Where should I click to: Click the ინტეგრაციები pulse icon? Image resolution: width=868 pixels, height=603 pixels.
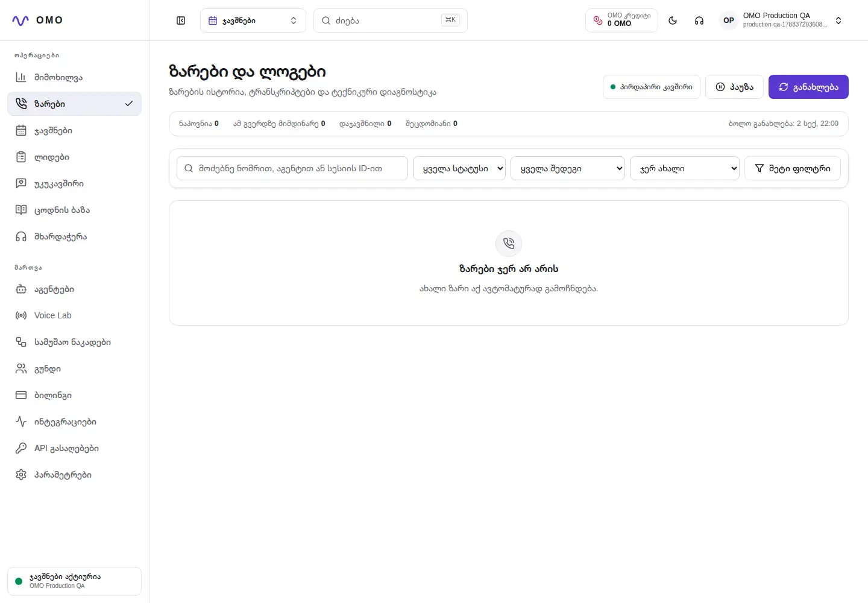tap(21, 421)
